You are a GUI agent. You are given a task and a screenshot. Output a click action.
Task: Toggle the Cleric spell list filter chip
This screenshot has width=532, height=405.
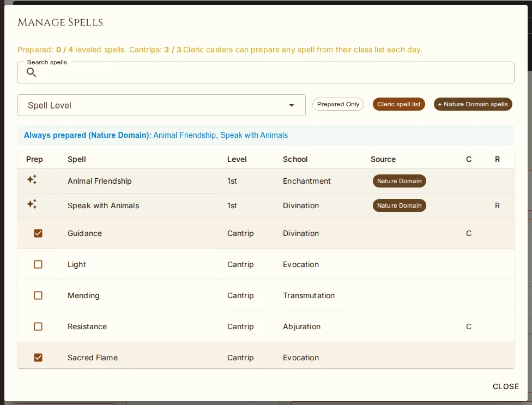pyautogui.click(x=398, y=104)
